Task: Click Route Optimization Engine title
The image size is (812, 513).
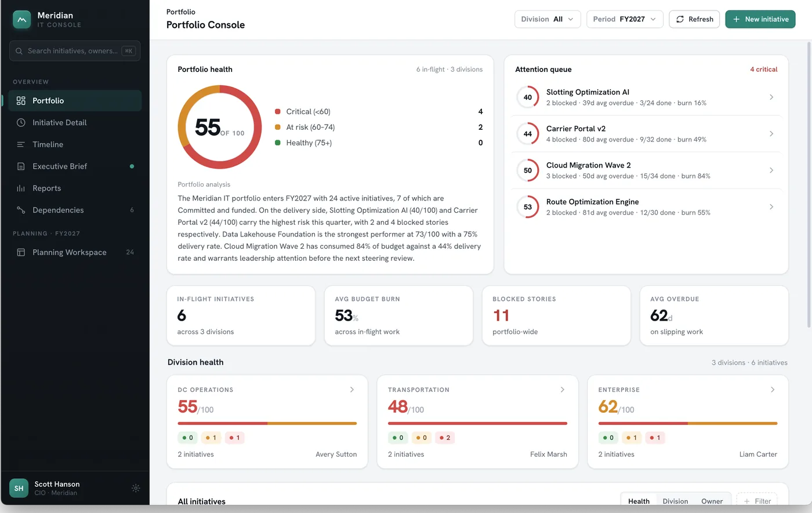Action: (593, 202)
